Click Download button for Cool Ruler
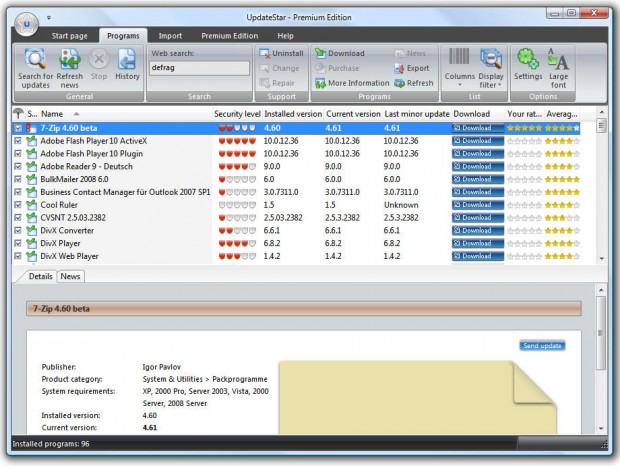 click(x=478, y=205)
